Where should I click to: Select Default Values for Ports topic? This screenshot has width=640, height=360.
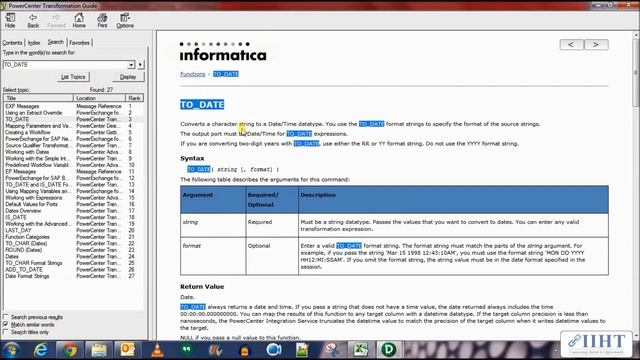point(31,204)
